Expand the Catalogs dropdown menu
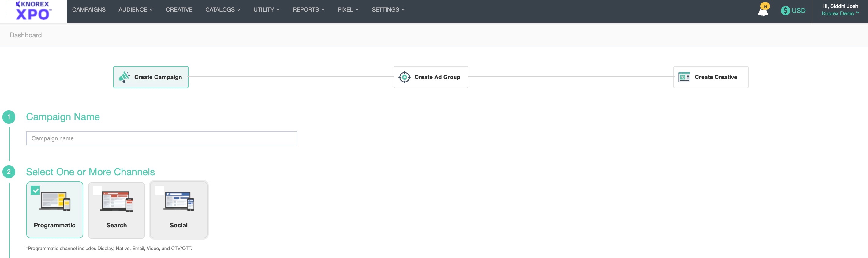This screenshot has height=258, width=868. pyautogui.click(x=223, y=10)
